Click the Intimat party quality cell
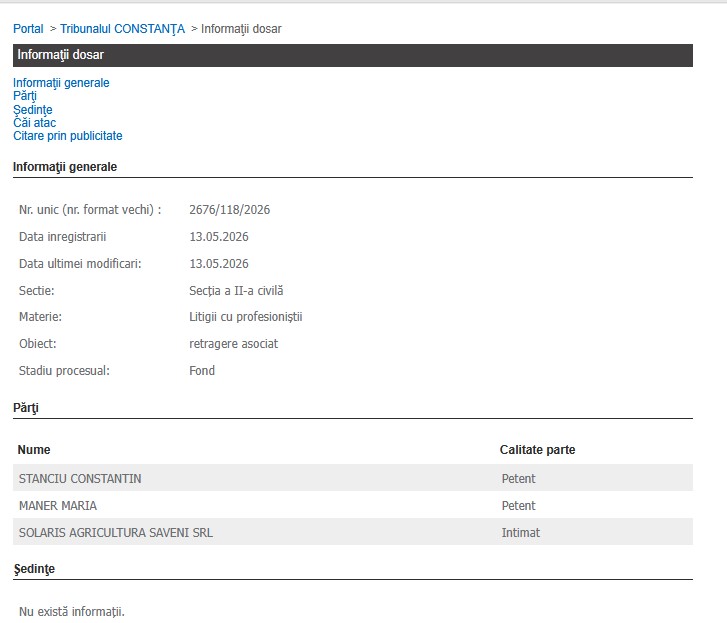Viewport: 727px width, 623px height. click(x=521, y=533)
